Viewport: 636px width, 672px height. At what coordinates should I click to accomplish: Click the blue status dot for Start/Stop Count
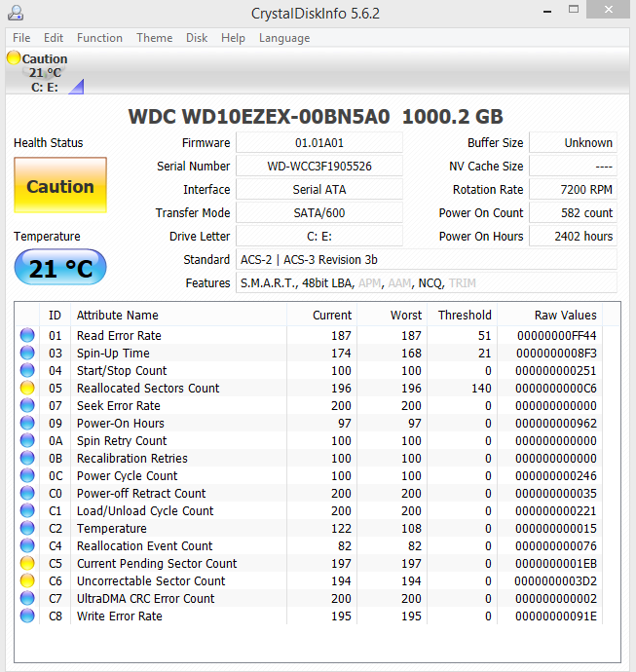pos(27,370)
